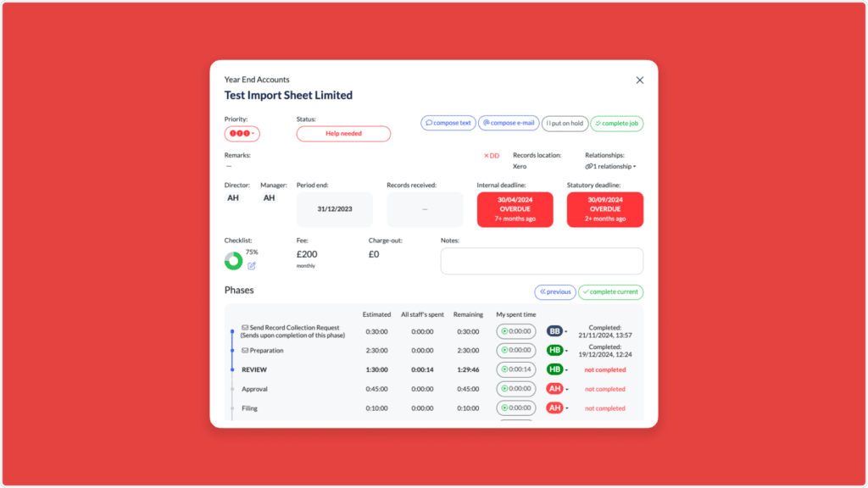868x488 pixels.
Task: Click the compose e-mail button
Action: [509, 124]
